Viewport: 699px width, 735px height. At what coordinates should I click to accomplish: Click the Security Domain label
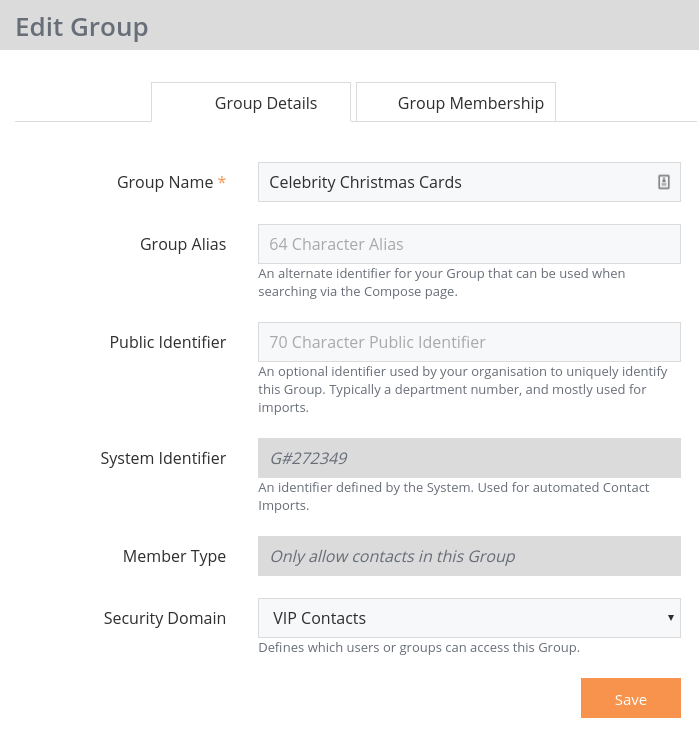pos(165,618)
